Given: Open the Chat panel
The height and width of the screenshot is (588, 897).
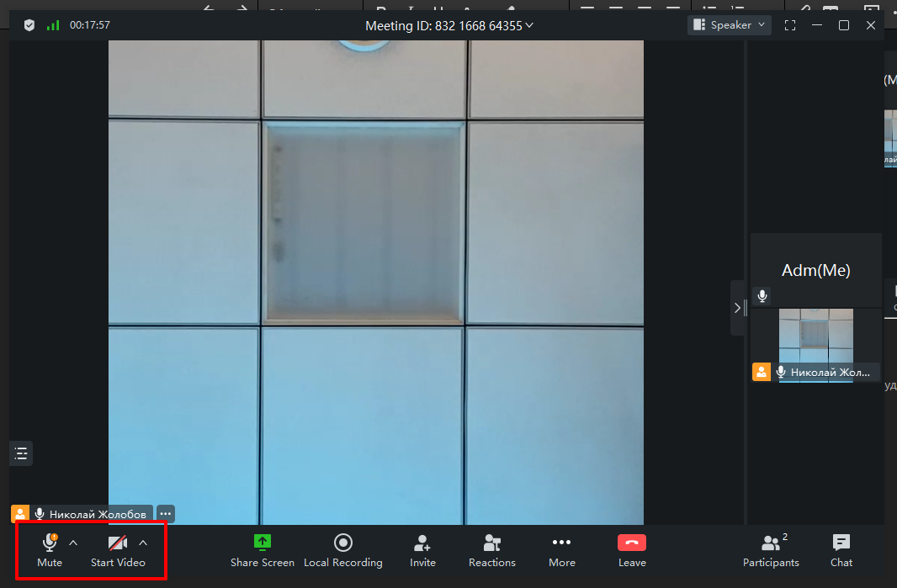Looking at the screenshot, I should pos(841,551).
